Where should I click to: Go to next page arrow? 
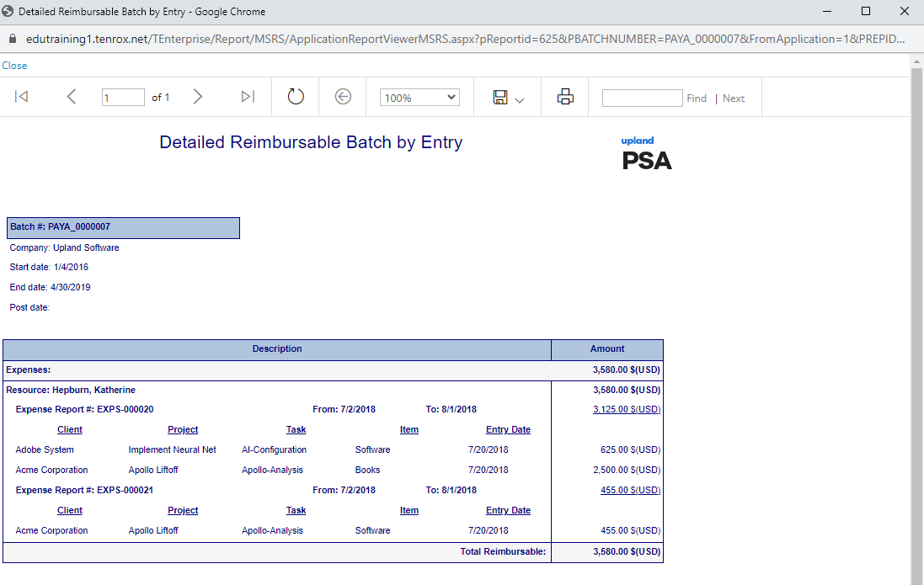[x=197, y=97]
